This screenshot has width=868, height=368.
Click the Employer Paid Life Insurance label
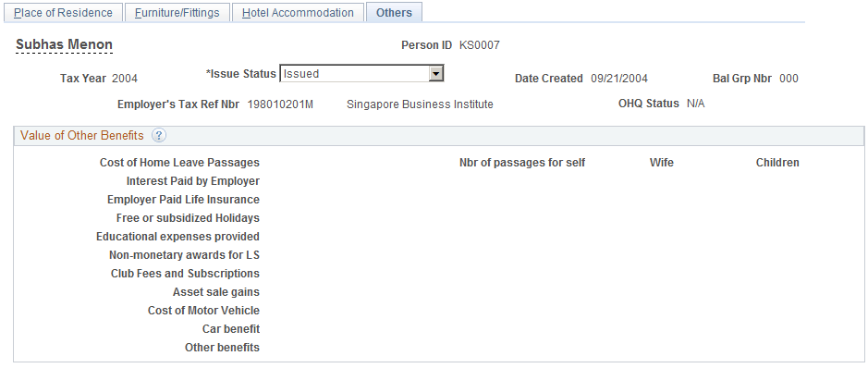tap(183, 199)
